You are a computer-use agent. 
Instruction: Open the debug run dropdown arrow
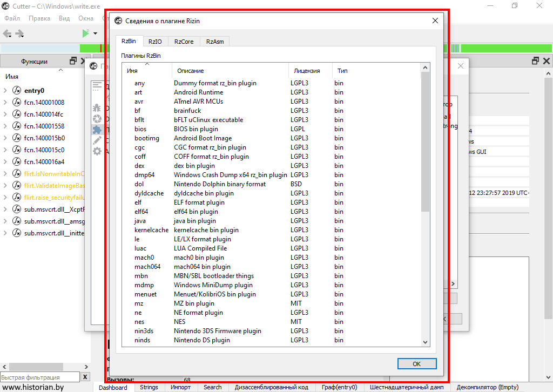96,33
